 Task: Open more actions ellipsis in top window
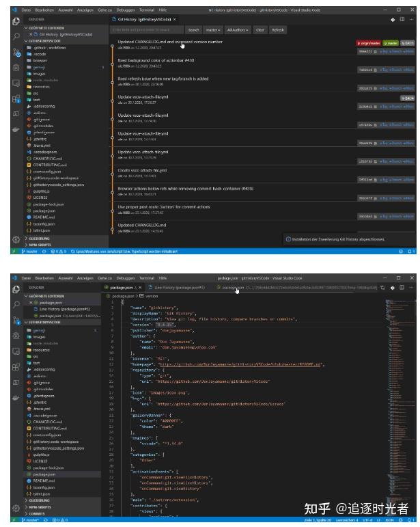[x=411, y=20]
